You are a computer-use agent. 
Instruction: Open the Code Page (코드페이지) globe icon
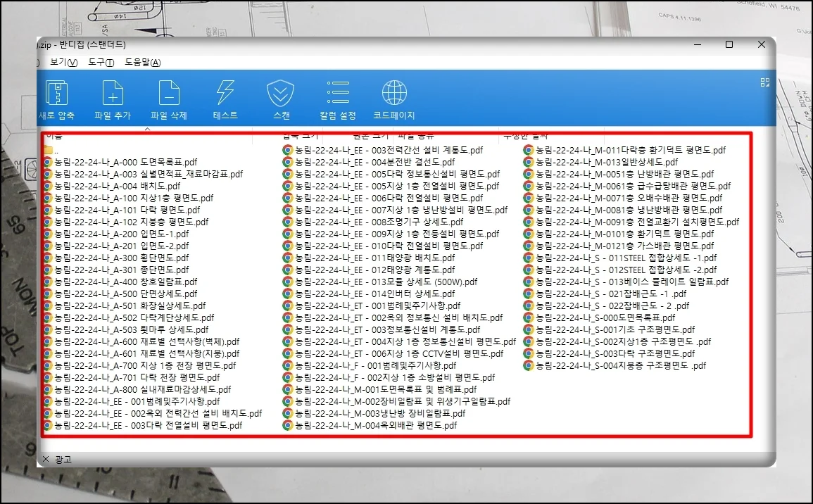point(393,94)
